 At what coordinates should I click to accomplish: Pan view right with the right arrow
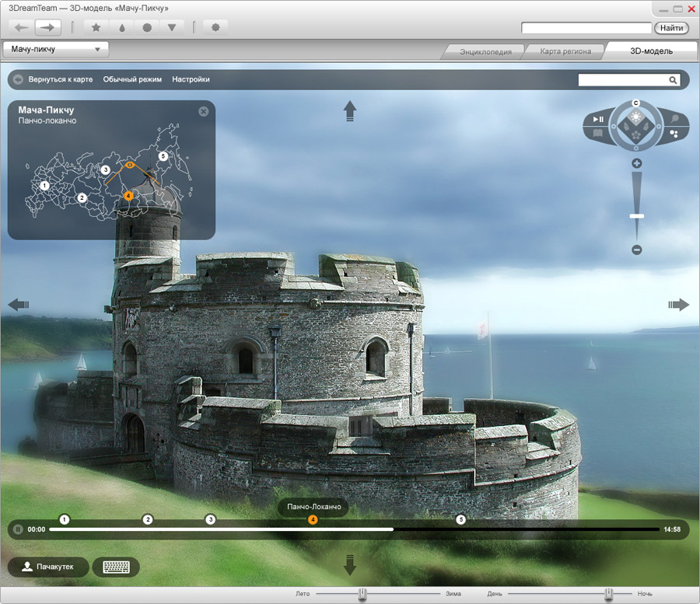click(x=678, y=305)
